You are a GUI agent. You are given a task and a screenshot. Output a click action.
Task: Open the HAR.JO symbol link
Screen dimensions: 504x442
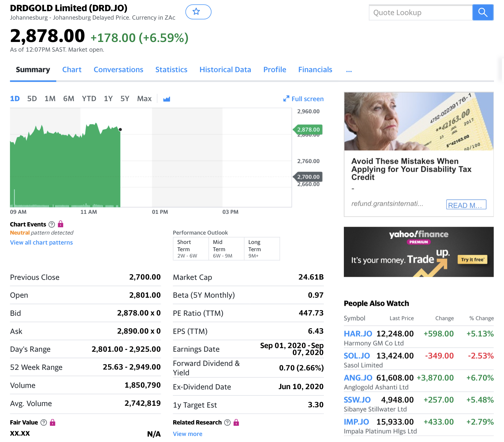(x=358, y=334)
